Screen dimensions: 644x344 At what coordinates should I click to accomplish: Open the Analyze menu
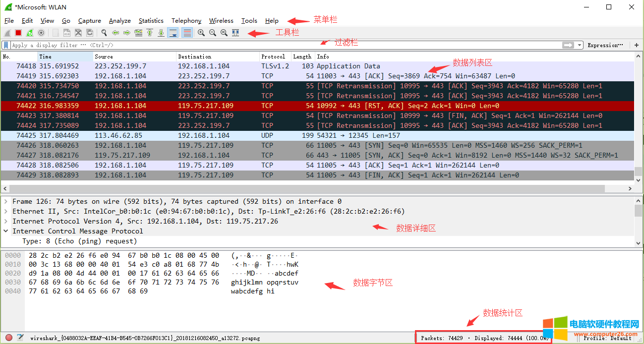click(119, 21)
